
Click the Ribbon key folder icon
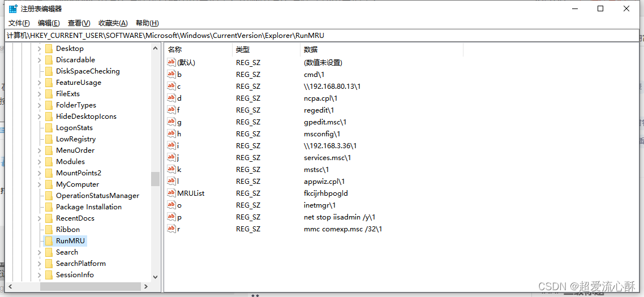coord(49,230)
